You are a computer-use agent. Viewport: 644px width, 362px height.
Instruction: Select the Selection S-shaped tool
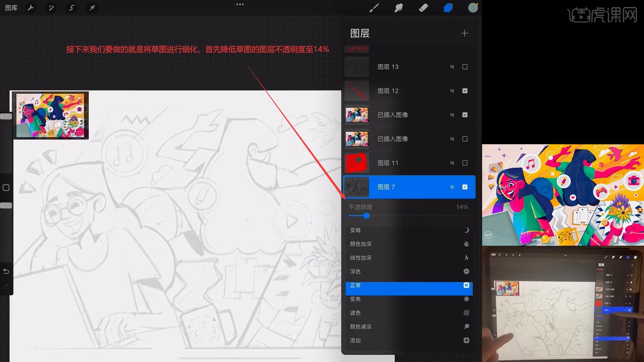pyautogui.click(x=71, y=8)
